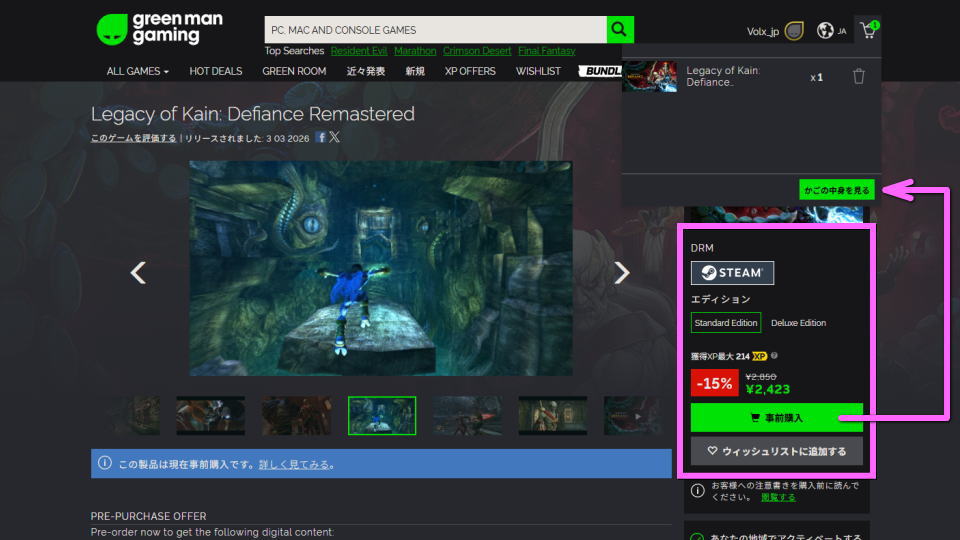Choose the Deluxe Edition option
This screenshot has height=540, width=960.
click(x=798, y=323)
